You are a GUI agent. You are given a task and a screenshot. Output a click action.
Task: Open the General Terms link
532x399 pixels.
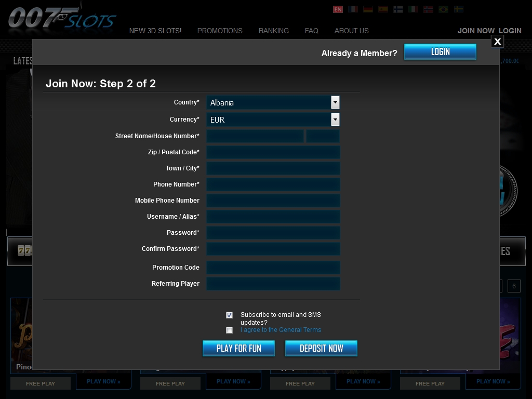point(281,330)
